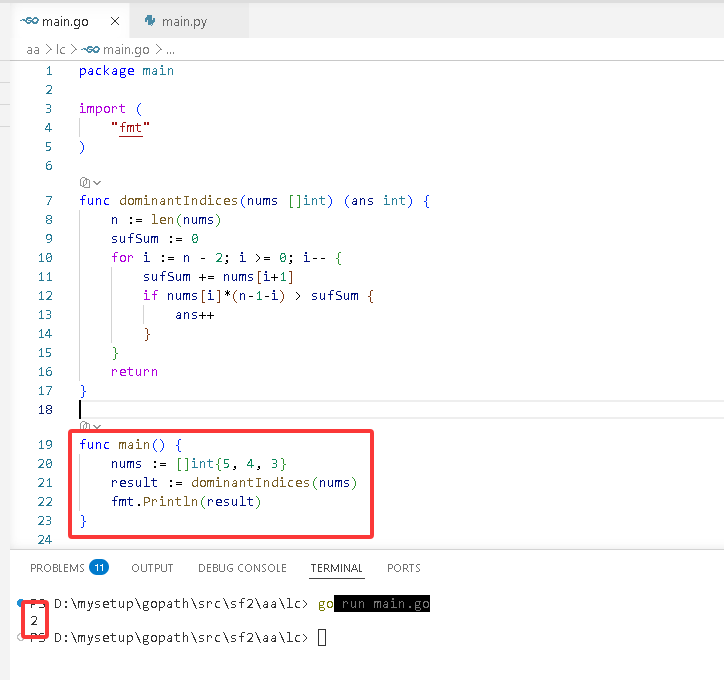Click the '[]int{5, 4, 3}' literal on line 20

pos(231,463)
